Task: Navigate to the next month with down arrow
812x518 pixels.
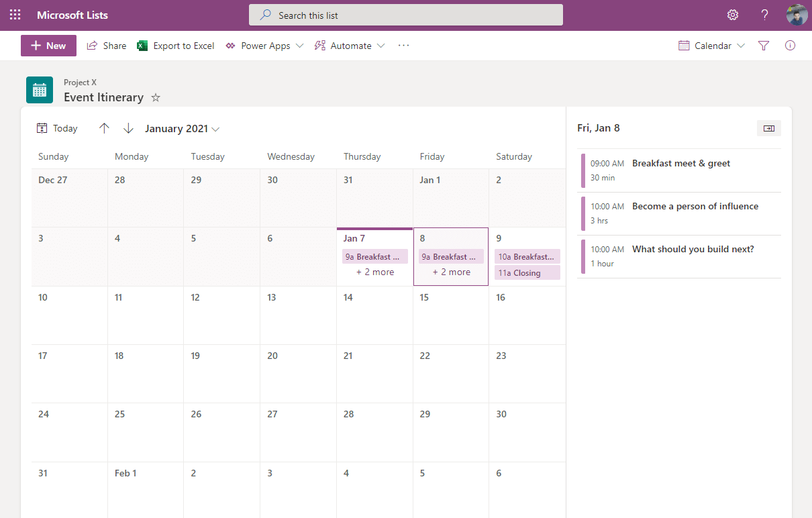Action: (128, 127)
